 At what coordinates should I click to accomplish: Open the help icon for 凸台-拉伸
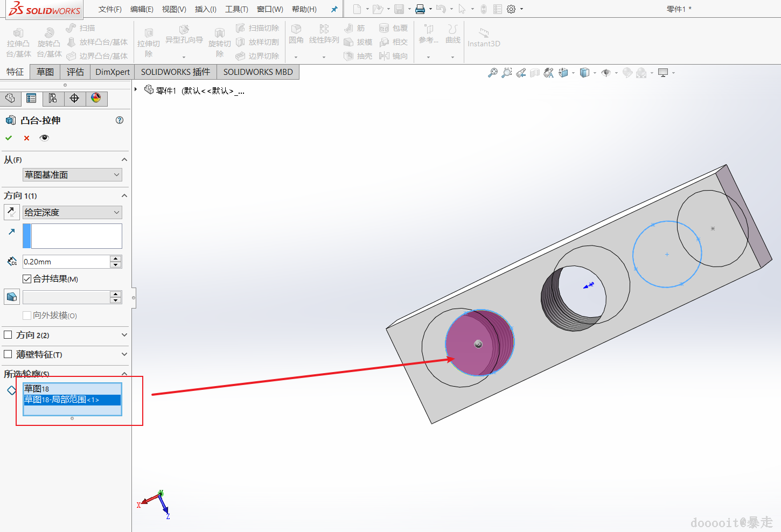point(120,120)
